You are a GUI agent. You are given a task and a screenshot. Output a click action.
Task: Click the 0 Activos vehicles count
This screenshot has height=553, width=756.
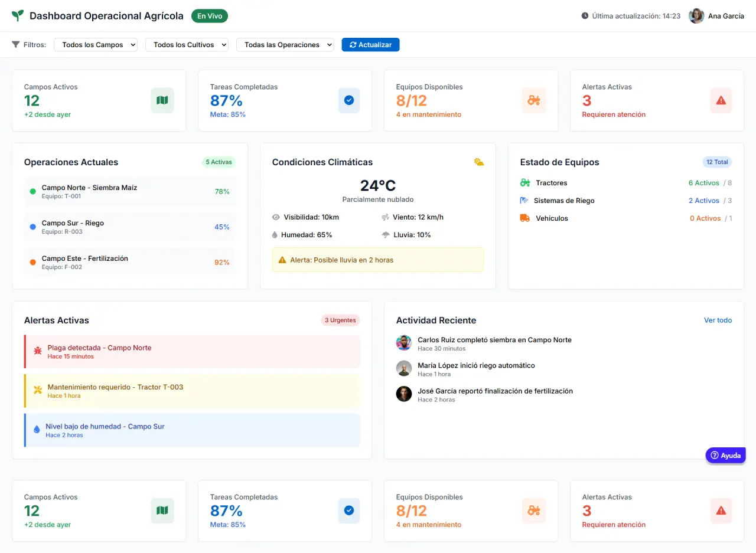click(x=705, y=218)
